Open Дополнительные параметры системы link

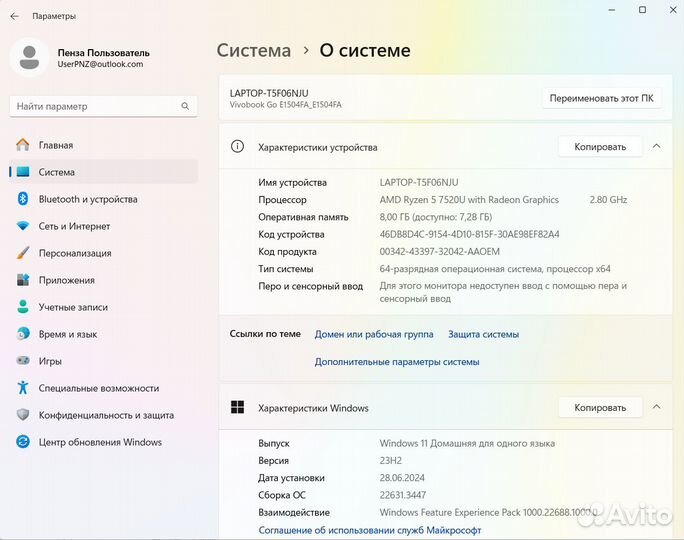(397, 362)
